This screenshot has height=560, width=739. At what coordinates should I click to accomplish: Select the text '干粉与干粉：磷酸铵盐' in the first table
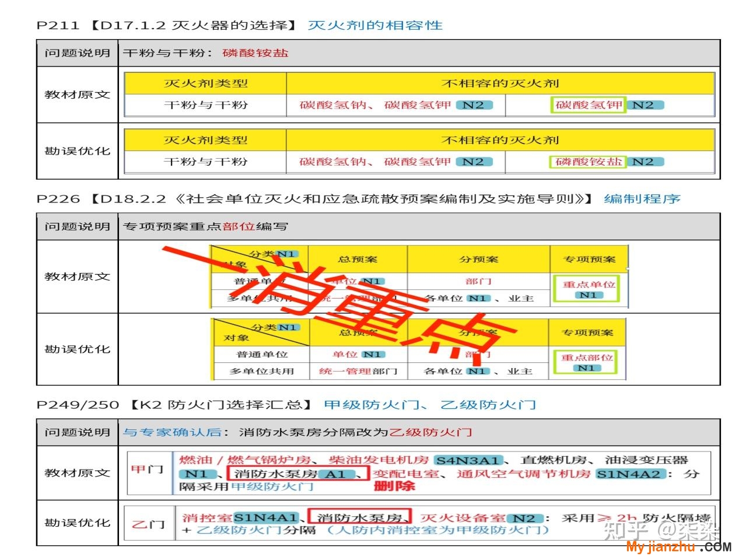[x=206, y=53]
